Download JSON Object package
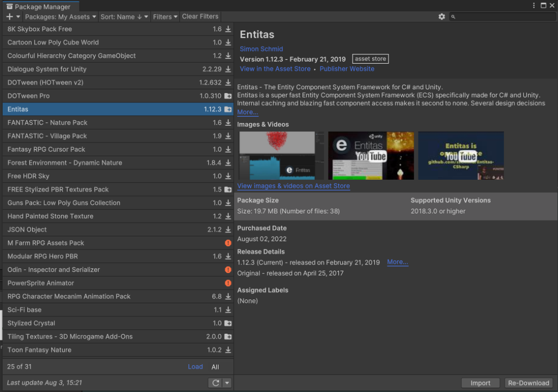The image size is (558, 392). pyautogui.click(x=228, y=229)
